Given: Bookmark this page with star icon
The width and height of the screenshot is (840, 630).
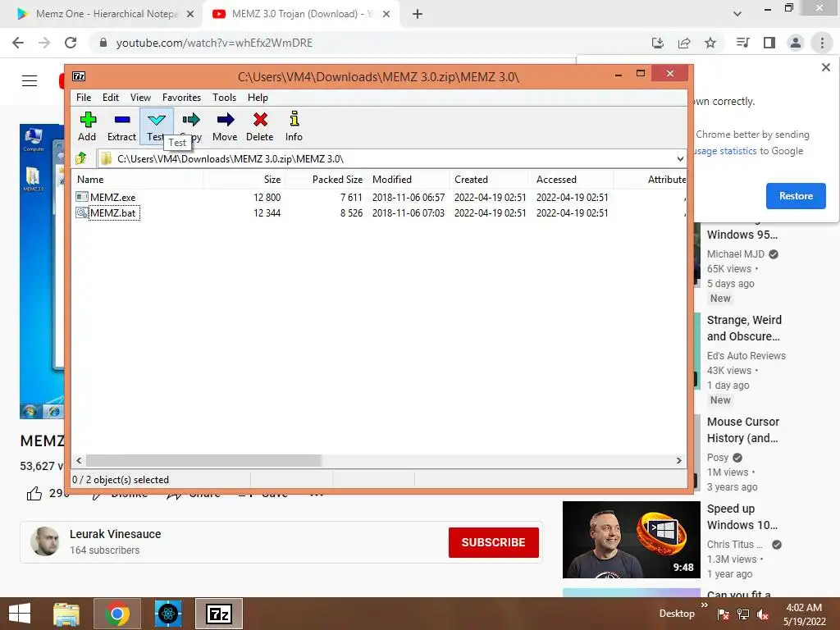Looking at the screenshot, I should tap(710, 43).
